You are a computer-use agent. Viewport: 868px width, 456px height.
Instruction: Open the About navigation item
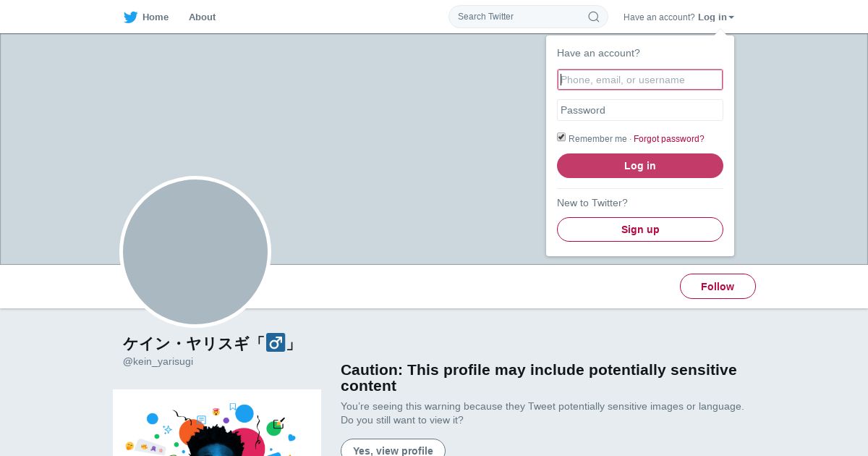(202, 17)
